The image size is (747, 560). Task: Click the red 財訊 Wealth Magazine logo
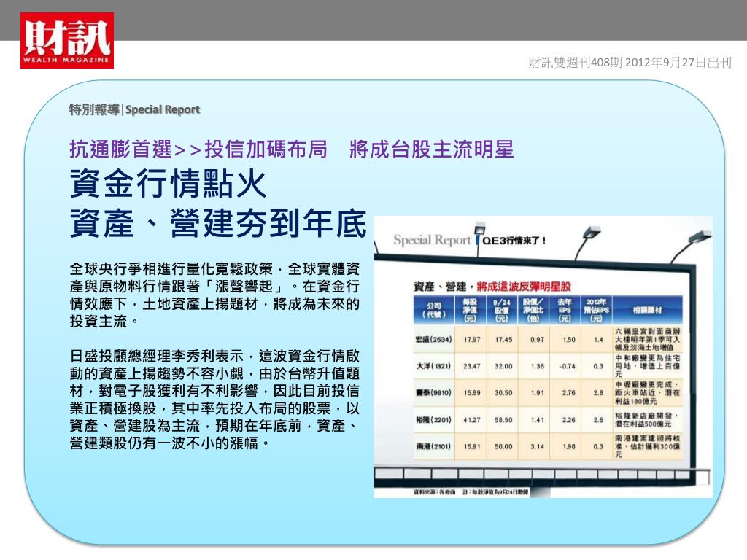pos(66,40)
